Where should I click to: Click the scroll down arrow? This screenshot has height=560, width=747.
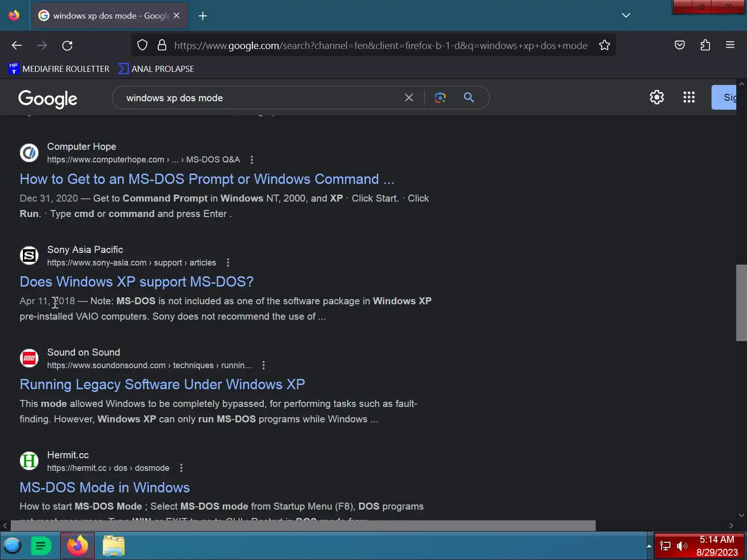[741, 515]
